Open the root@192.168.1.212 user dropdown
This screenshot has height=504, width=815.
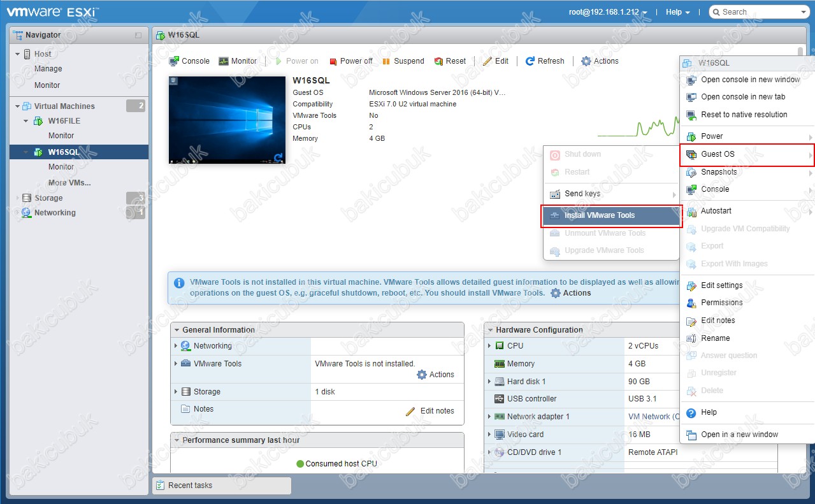[608, 12]
